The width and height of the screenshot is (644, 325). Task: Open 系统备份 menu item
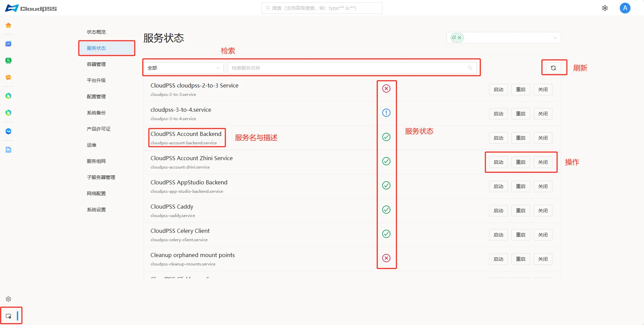(x=96, y=113)
